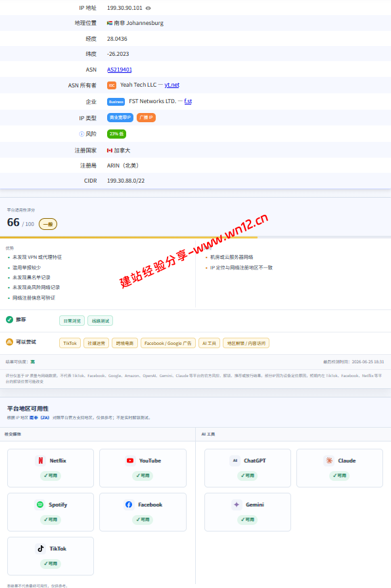Click the blue 商业宽带IP type tag
The width and height of the screenshot is (391, 588).
point(120,118)
